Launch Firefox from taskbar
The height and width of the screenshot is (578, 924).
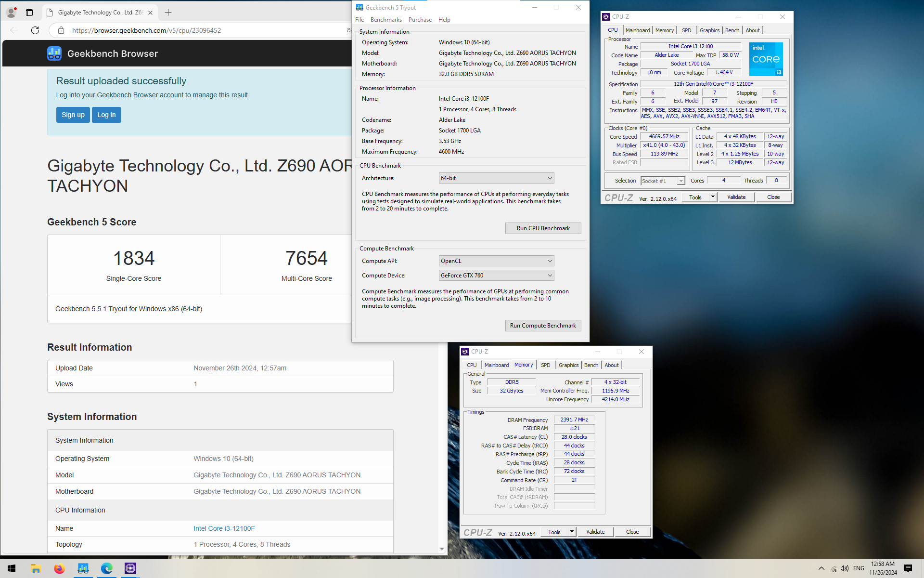click(59, 568)
